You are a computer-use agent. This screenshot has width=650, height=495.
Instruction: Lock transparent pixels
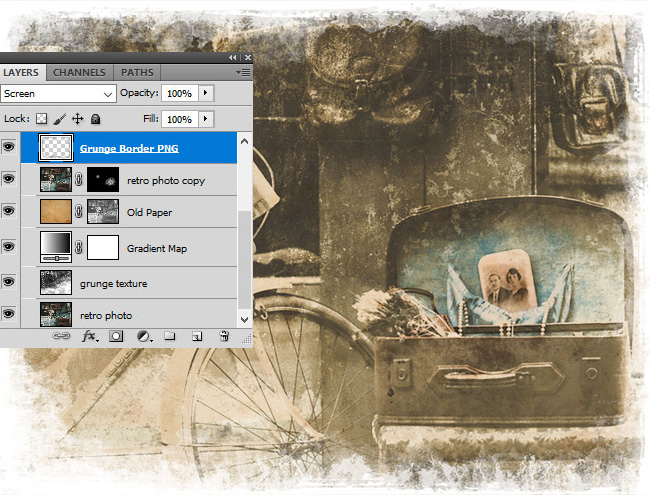[x=41, y=118]
